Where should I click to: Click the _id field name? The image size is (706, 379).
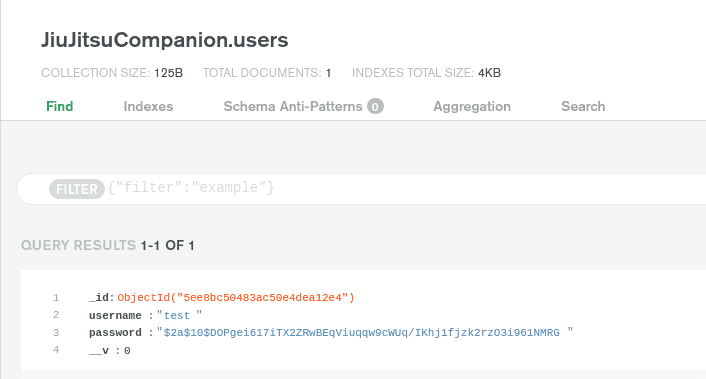tap(99, 298)
